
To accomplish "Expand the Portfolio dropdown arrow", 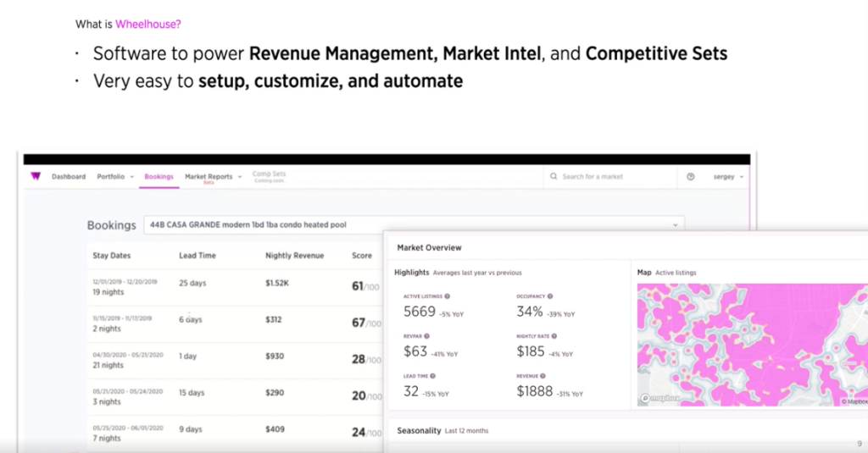I will 131,177.
